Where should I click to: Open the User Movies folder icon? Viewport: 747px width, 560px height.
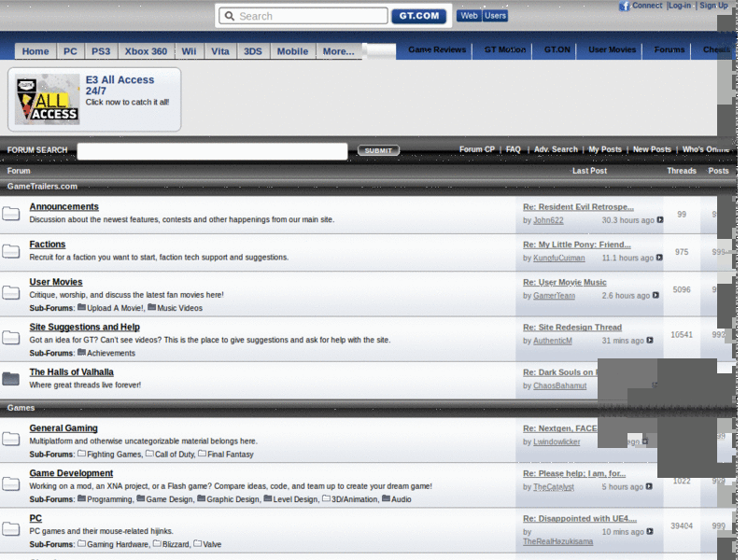coord(10,292)
